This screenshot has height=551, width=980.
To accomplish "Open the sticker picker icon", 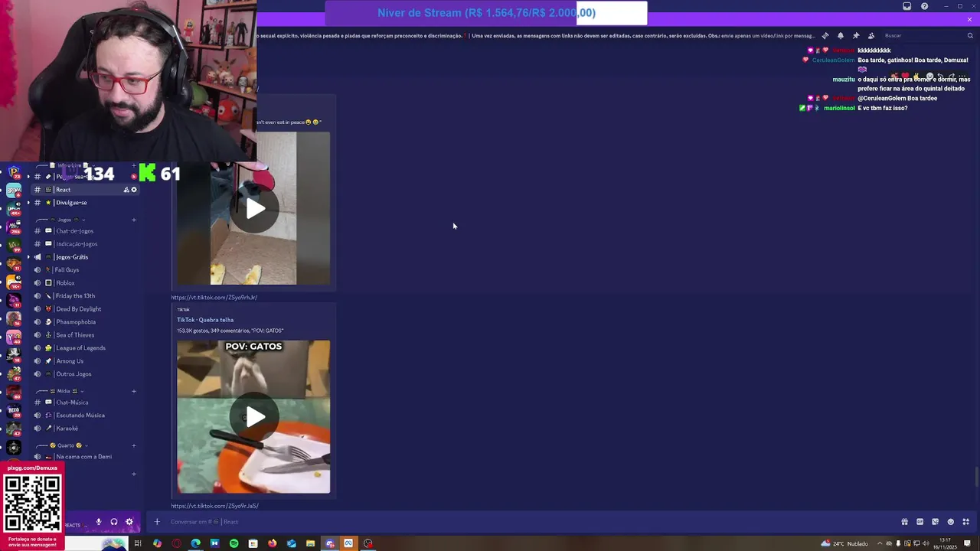I will [935, 522].
